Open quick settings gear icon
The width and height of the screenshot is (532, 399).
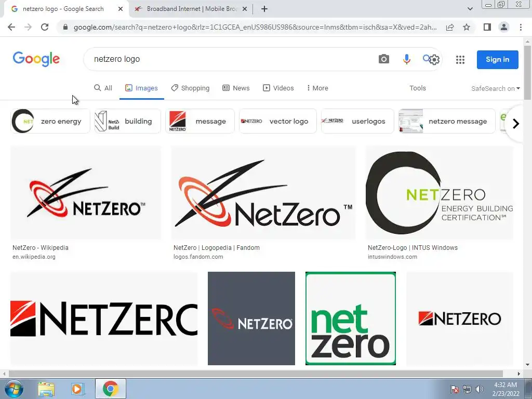pos(434,60)
